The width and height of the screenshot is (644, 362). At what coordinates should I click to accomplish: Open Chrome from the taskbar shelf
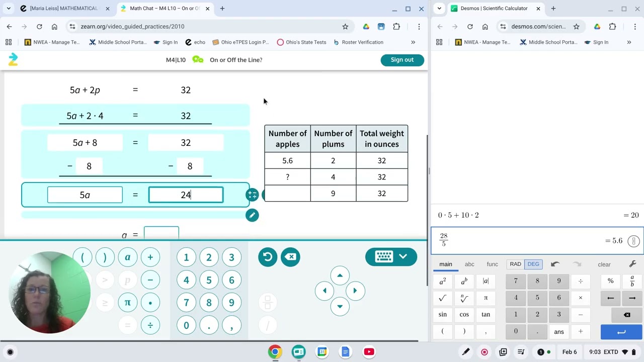(275, 352)
